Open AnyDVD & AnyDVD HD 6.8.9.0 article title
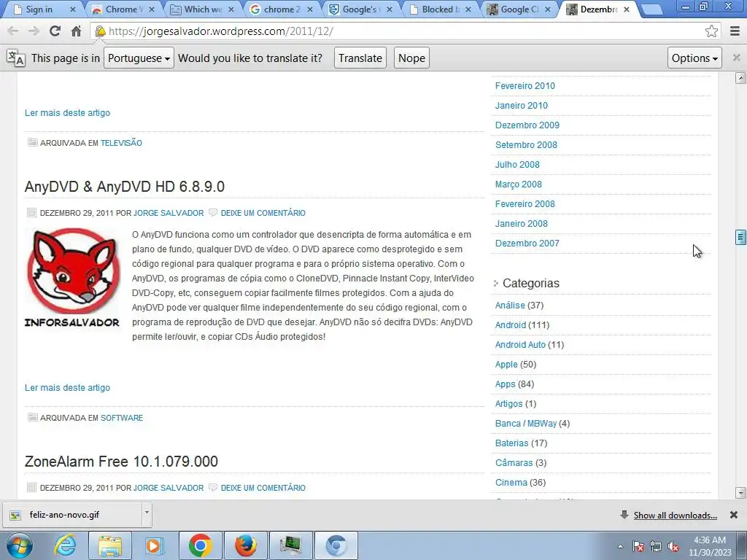This screenshot has height=560, width=747. (x=124, y=186)
